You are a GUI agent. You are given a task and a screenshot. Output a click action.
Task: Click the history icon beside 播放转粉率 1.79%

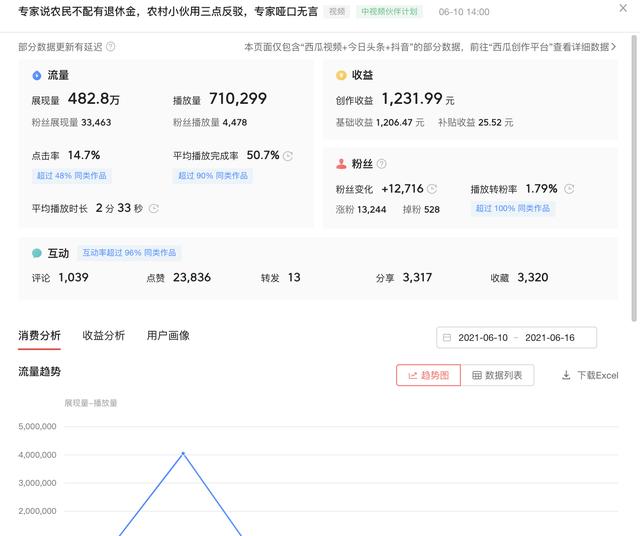pos(569,189)
